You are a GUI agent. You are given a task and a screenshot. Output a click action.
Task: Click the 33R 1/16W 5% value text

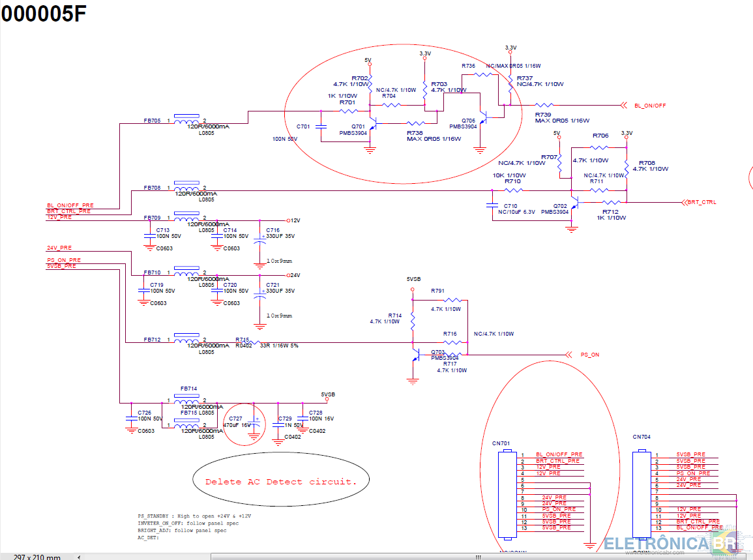[x=279, y=346]
